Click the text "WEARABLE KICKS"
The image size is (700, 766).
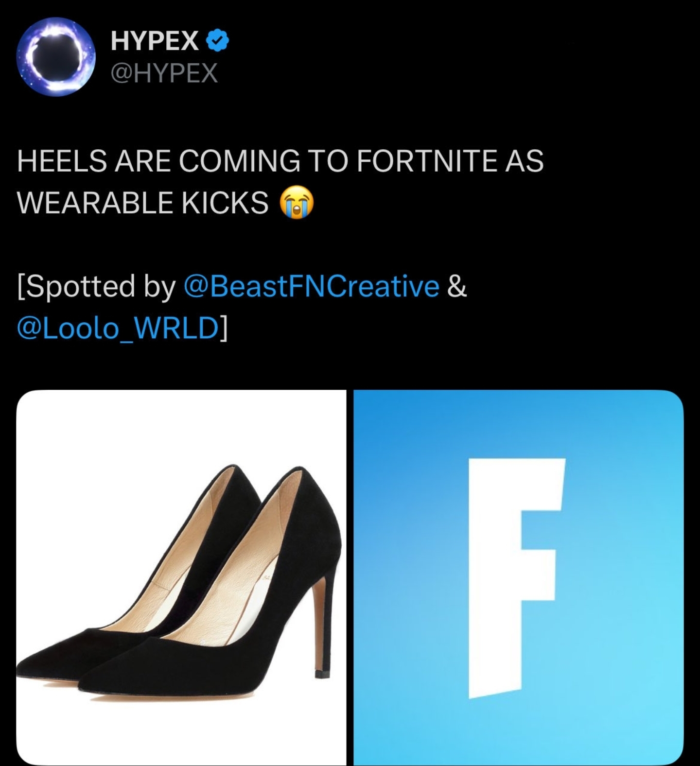142,203
